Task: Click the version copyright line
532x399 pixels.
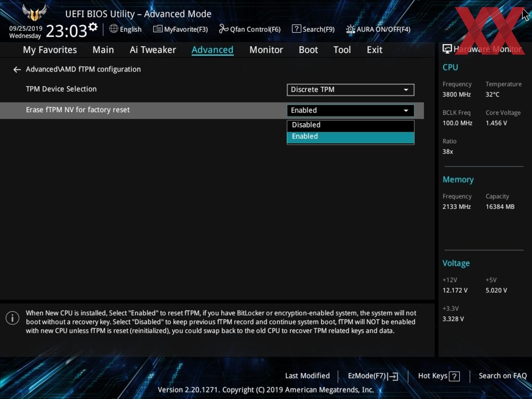Action: (266, 390)
